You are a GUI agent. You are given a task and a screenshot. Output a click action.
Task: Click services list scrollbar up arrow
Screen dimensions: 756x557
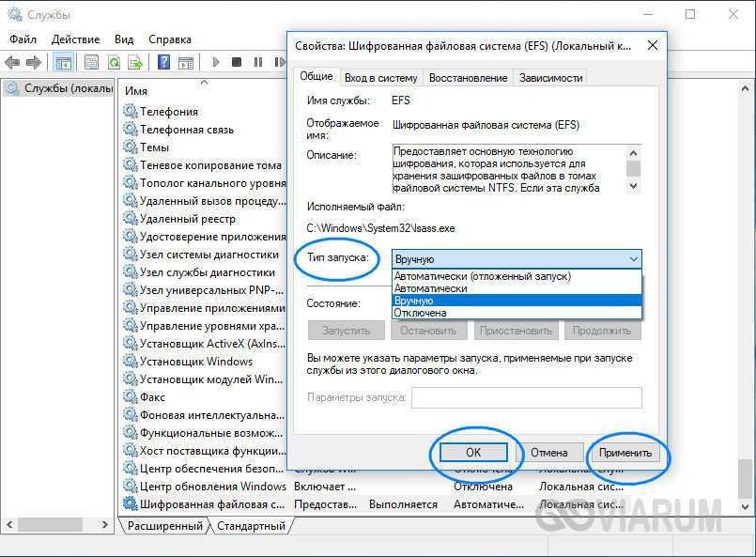point(745,88)
